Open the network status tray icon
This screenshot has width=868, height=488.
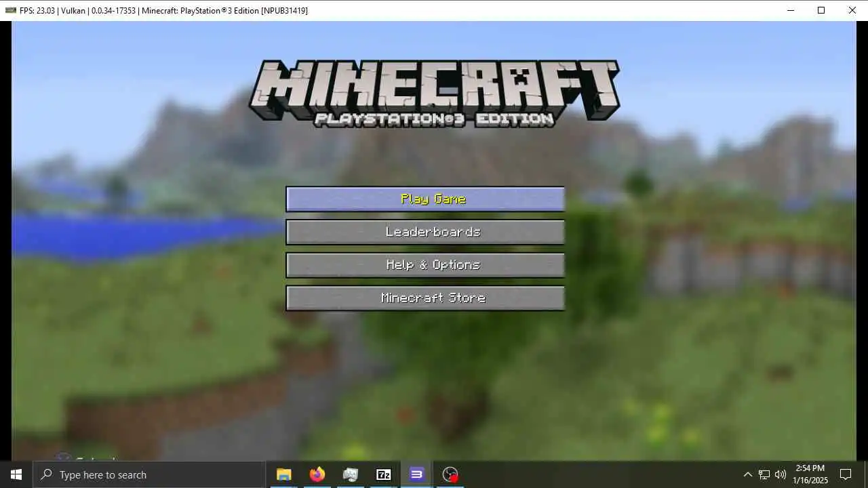pyautogui.click(x=764, y=474)
